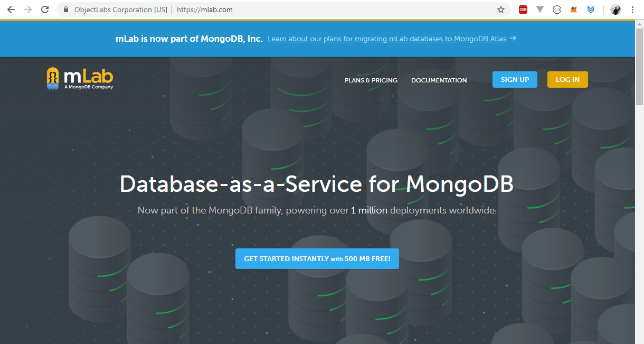Open the Documentation menu item
This screenshot has width=644, height=344.
[x=439, y=80]
